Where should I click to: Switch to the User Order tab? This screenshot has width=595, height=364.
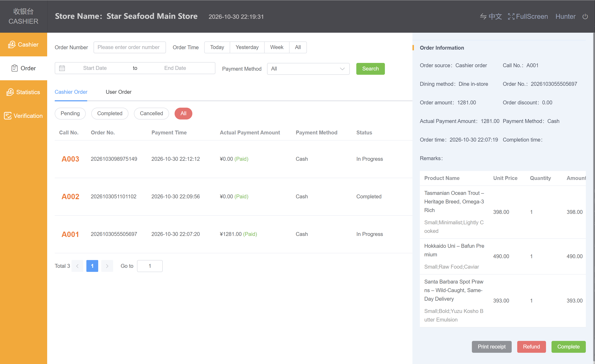119,92
